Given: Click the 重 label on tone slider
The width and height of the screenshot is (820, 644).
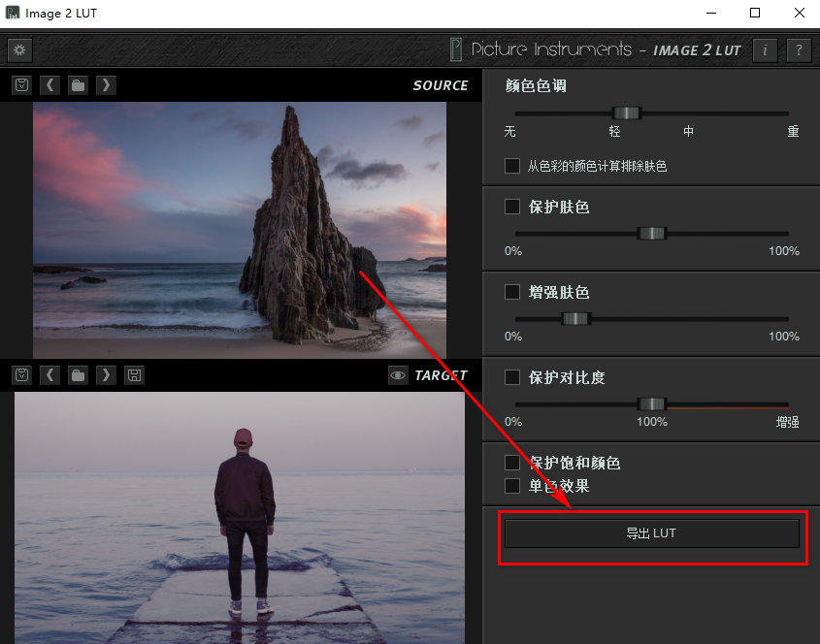Looking at the screenshot, I should (794, 131).
